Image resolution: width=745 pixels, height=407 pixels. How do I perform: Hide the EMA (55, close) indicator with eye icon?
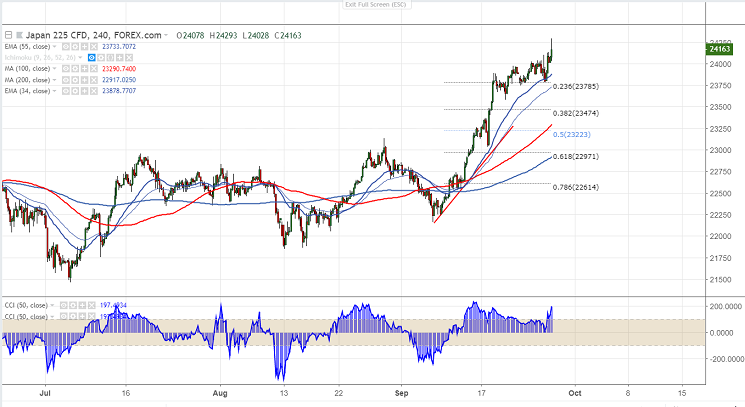click(66, 47)
